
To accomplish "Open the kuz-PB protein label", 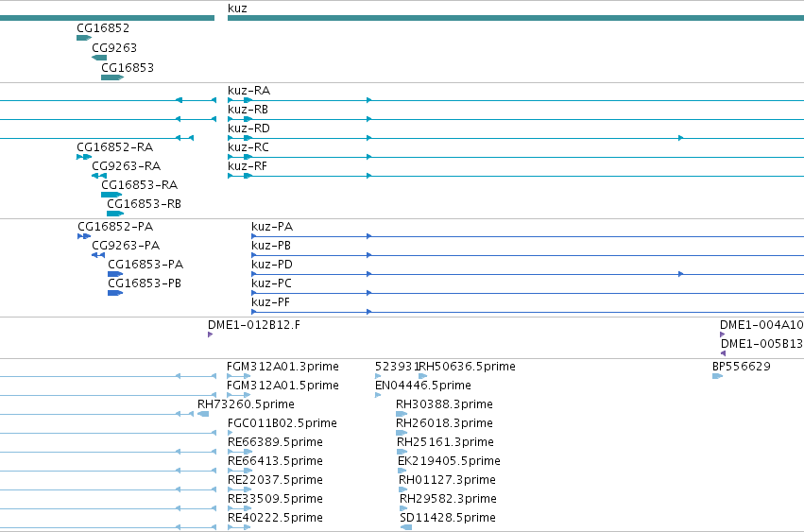I will 271,246.
